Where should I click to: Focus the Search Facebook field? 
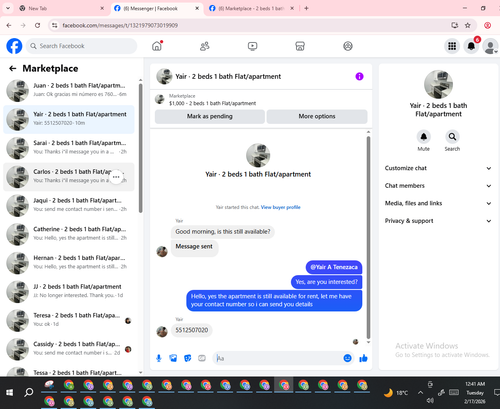point(82,46)
